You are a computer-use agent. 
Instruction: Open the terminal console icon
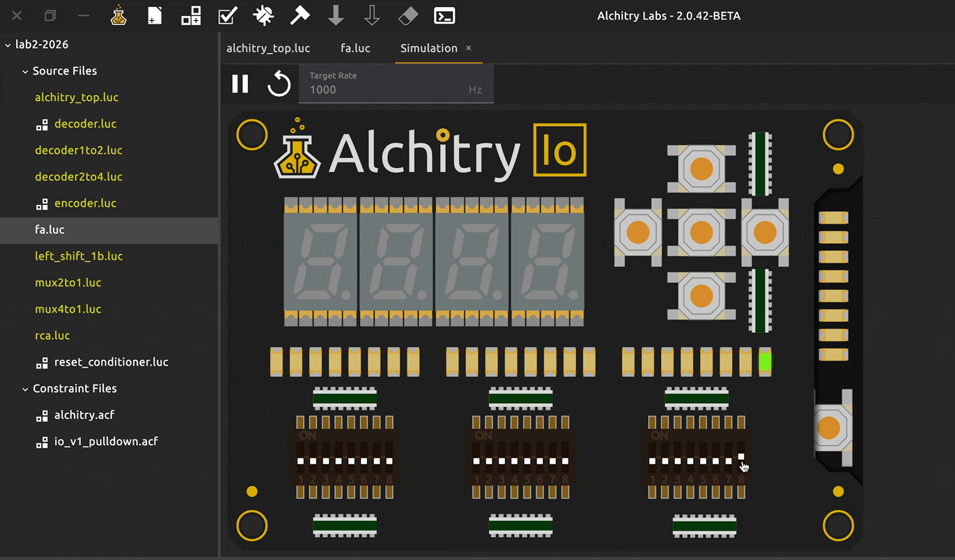tap(444, 16)
